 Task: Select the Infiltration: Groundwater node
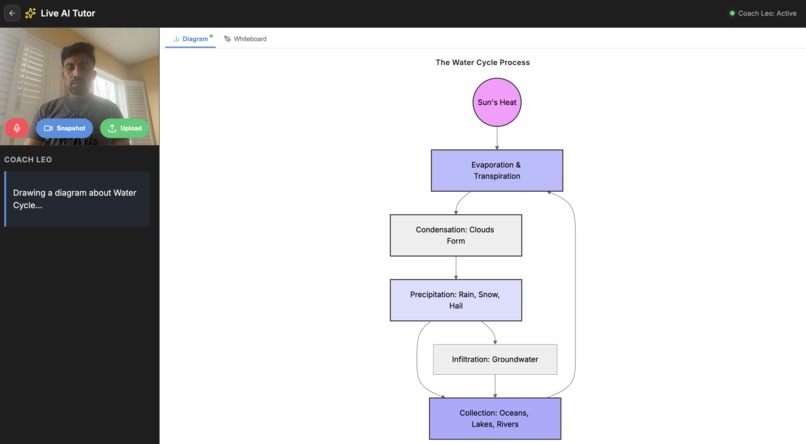pos(495,359)
